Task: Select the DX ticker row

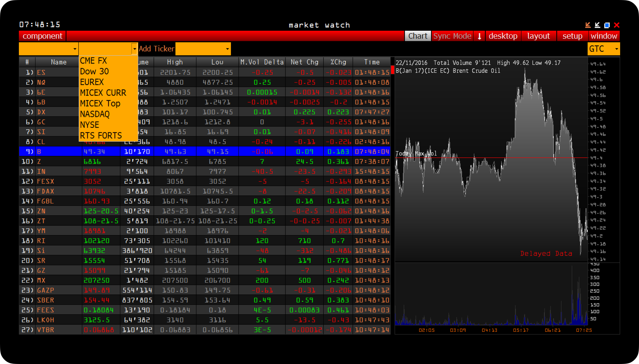Action: tap(205, 112)
